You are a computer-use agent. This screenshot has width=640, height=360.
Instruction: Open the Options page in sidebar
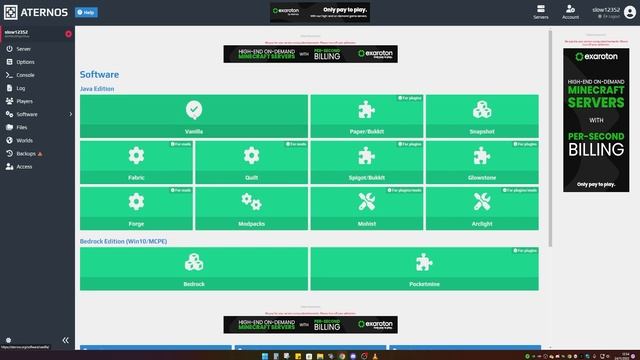click(x=25, y=62)
